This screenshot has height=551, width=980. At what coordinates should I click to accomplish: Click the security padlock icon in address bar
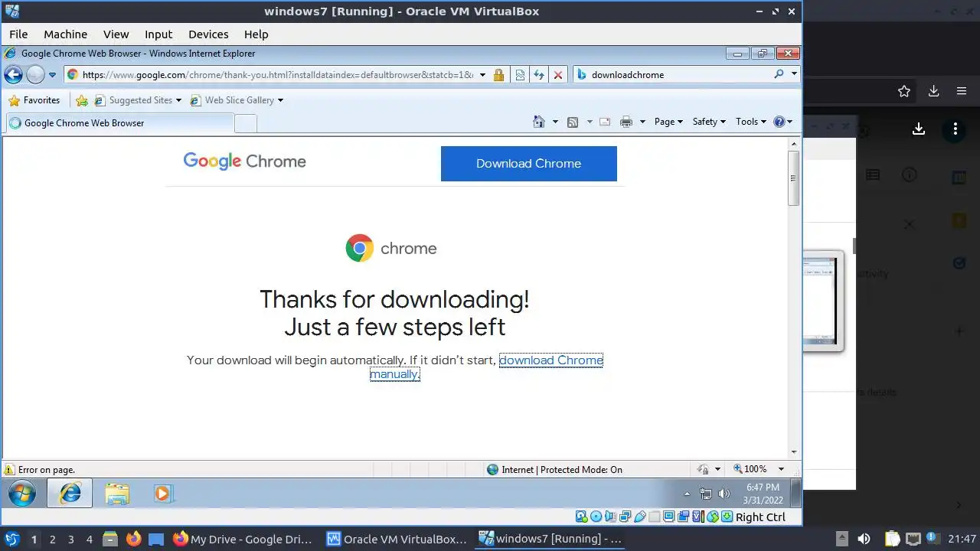[x=498, y=75]
